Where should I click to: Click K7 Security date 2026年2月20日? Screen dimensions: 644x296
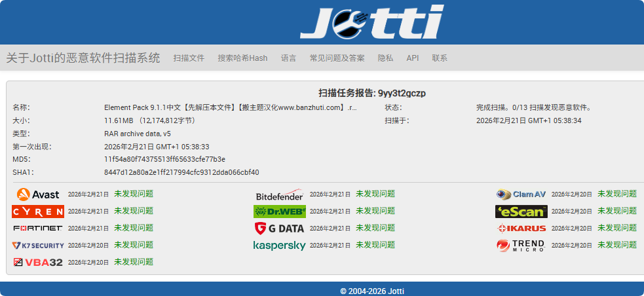click(88, 246)
